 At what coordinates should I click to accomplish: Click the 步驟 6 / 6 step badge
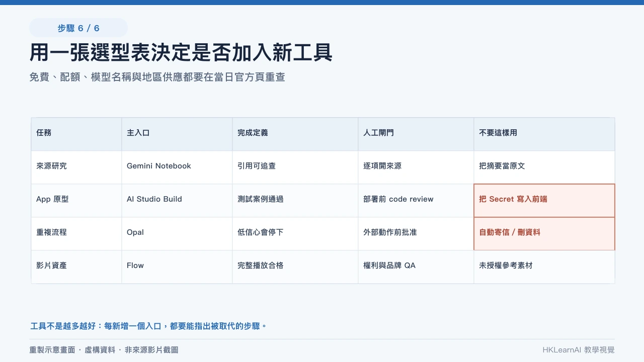coord(78,28)
